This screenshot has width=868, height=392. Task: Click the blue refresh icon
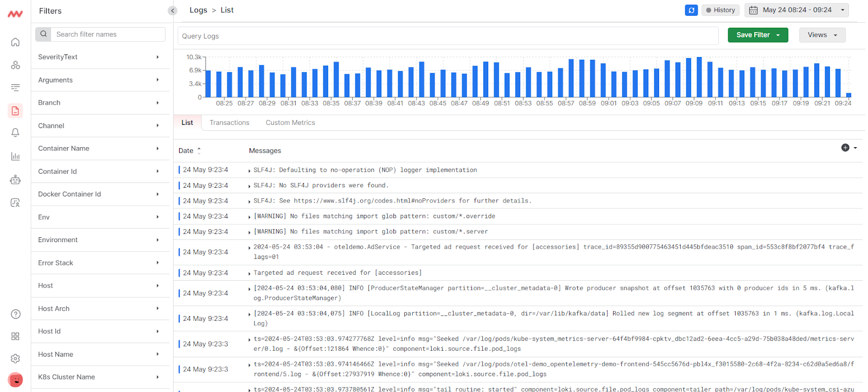click(691, 10)
